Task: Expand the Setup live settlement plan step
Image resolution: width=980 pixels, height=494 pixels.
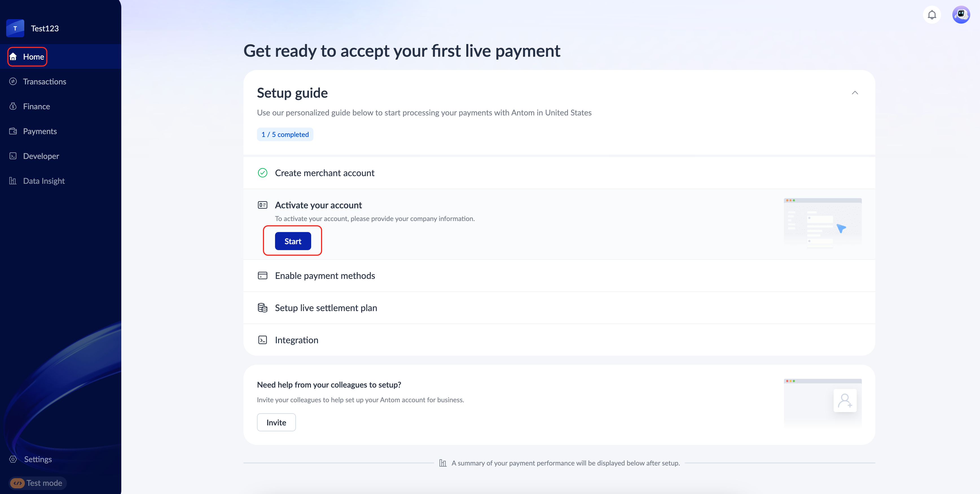Action: [x=326, y=307]
